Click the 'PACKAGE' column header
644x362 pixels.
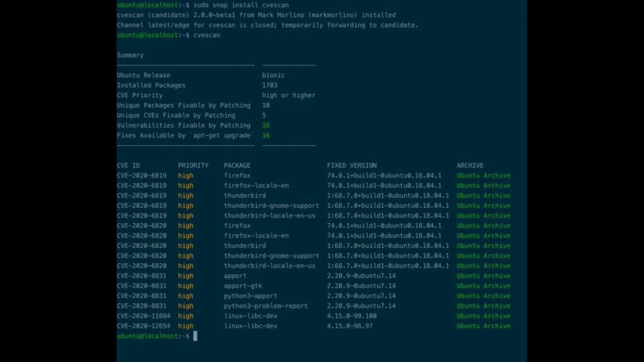pyautogui.click(x=237, y=165)
